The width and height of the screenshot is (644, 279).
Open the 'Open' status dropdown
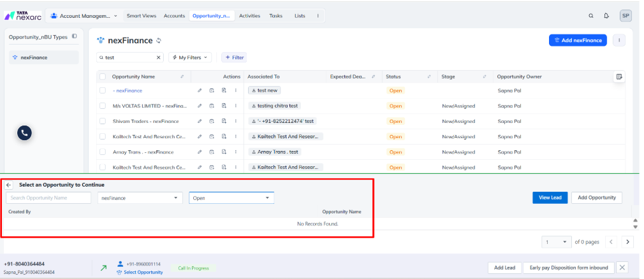click(231, 198)
